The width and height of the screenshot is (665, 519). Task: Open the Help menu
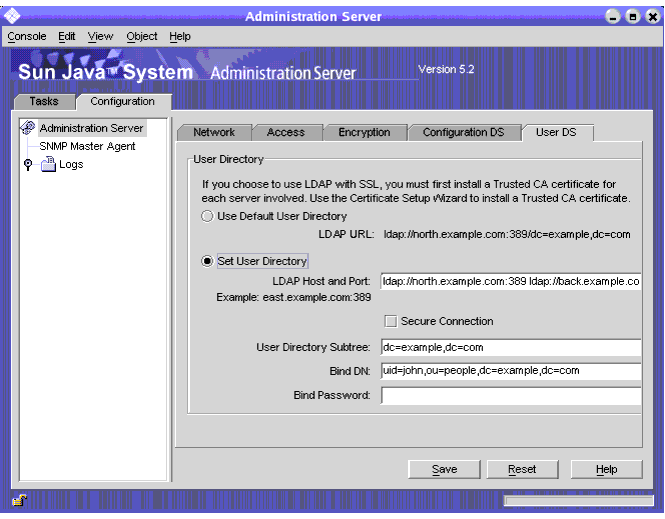point(180,36)
